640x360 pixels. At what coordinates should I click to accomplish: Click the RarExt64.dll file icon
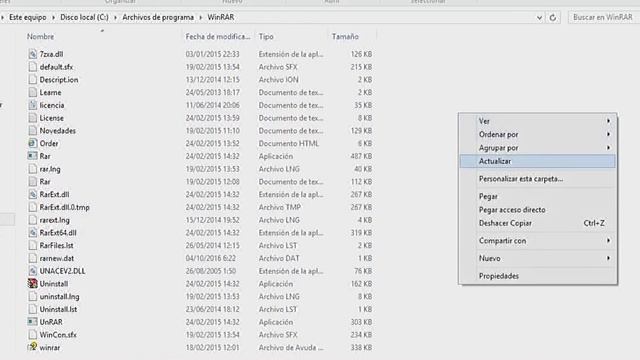tap(33, 233)
